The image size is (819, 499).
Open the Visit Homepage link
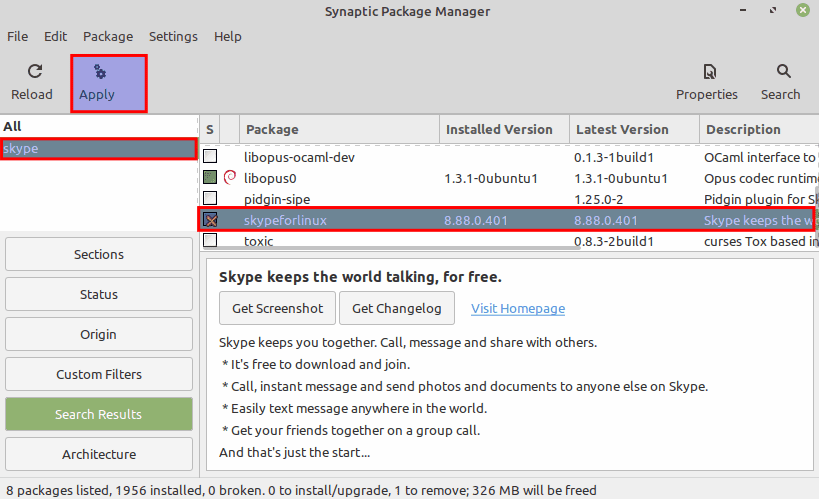click(518, 308)
